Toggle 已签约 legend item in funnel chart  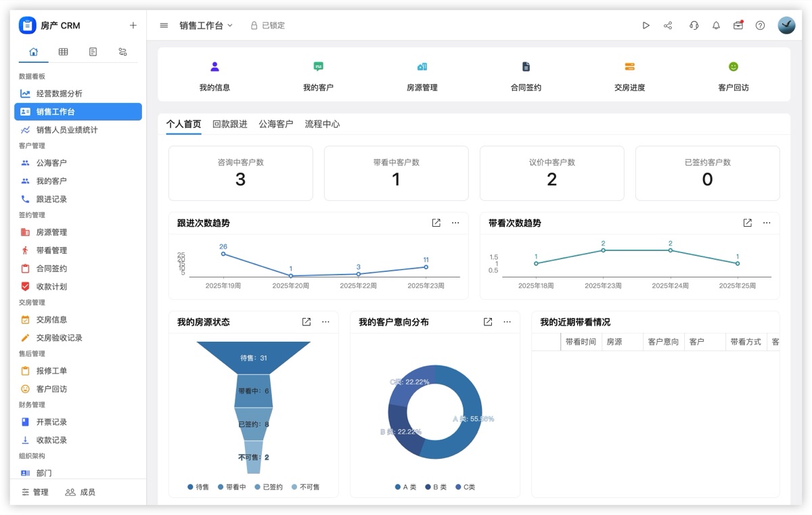(x=268, y=487)
